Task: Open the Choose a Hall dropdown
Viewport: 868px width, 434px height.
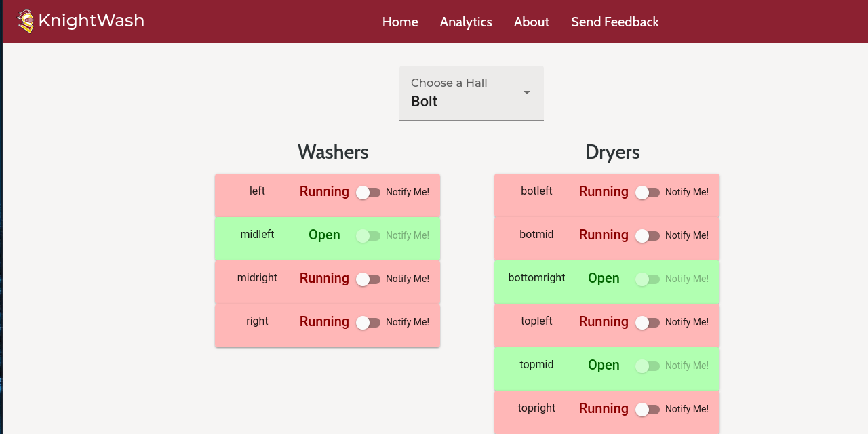Action: click(471, 93)
